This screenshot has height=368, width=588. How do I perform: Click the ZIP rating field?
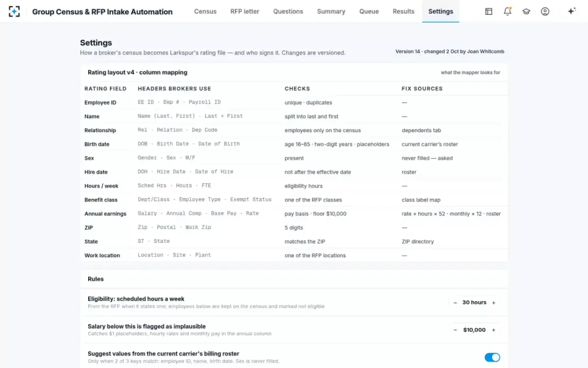pos(89,228)
